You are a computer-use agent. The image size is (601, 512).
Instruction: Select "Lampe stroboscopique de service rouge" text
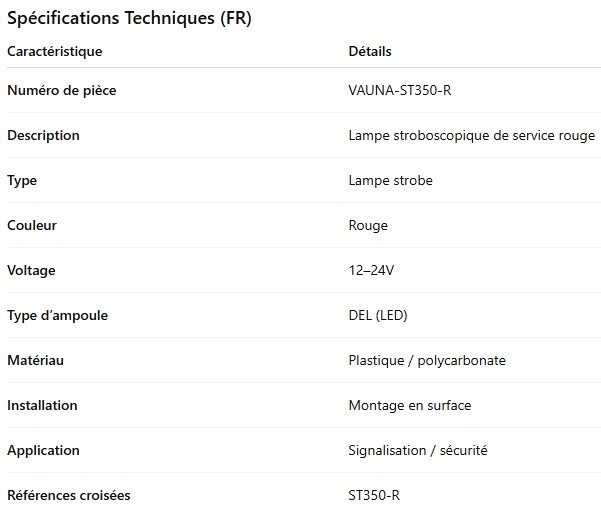pyautogui.click(x=471, y=136)
